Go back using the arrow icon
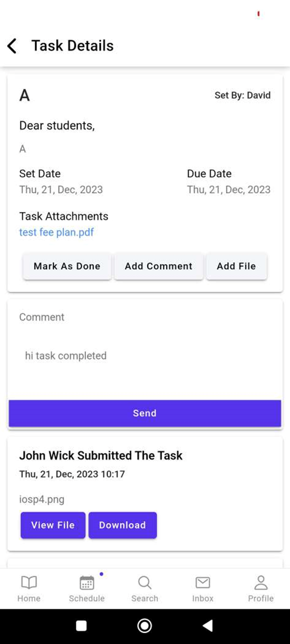 (x=12, y=46)
